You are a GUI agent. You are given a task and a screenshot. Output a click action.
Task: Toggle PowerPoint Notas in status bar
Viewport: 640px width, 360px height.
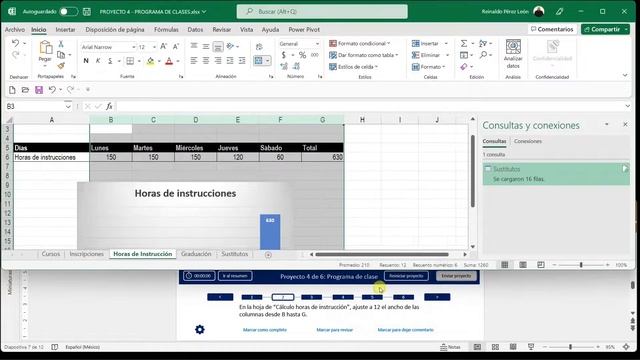pos(451,347)
